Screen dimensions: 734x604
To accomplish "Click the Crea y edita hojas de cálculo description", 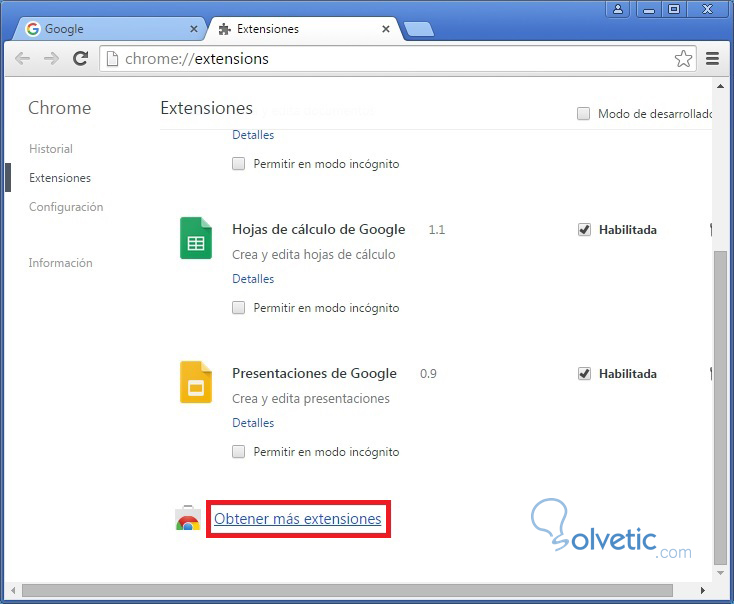I will click(314, 254).
